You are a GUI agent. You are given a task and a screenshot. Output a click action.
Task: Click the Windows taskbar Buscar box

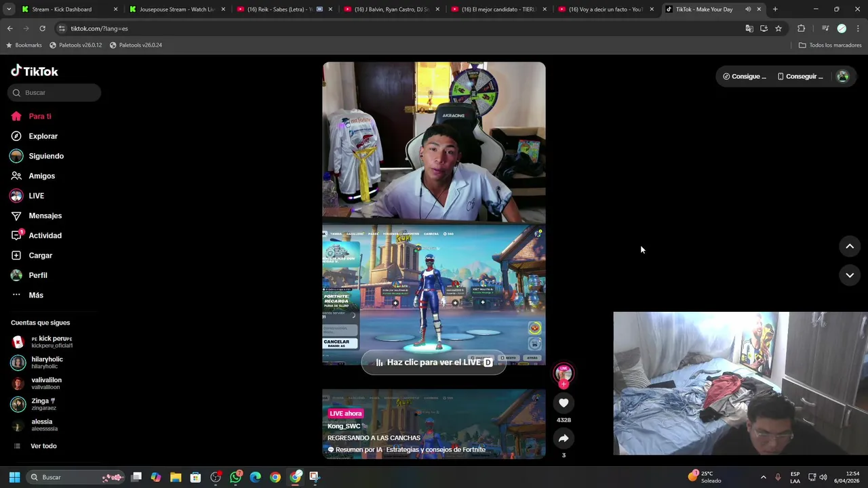point(76,477)
